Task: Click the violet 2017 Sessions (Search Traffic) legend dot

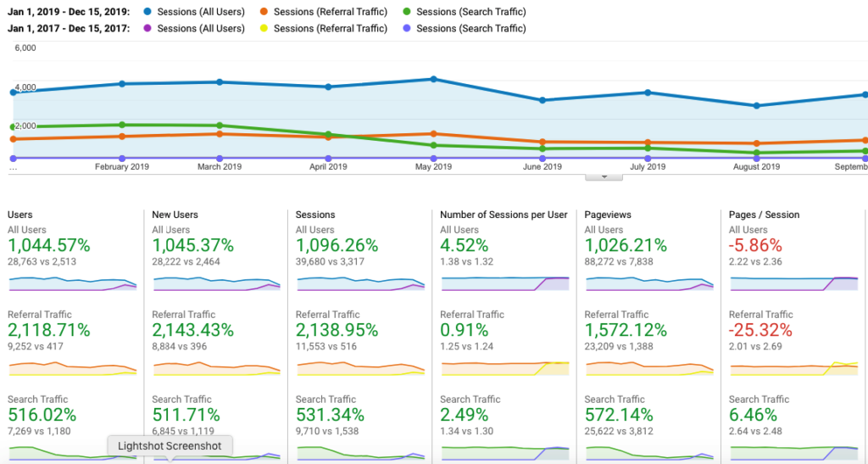Action: 406,28
